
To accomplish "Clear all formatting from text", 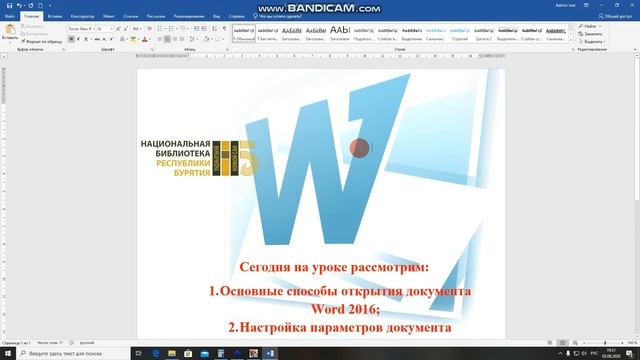I will [149, 29].
